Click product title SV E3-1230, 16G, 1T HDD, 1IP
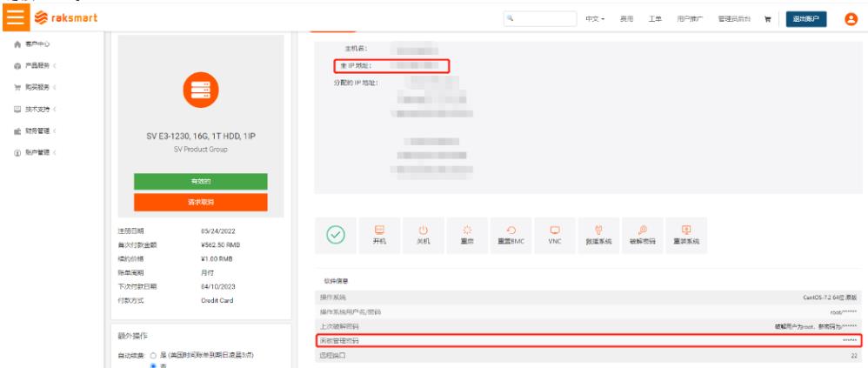Screen dimensions: 868x368 tap(201, 136)
